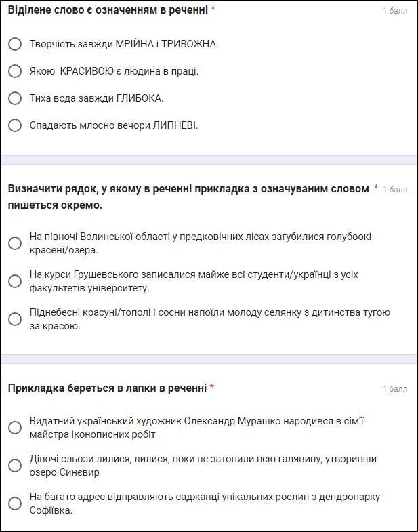The image size is (418, 532).
Task: Pick the answer 'Тиха вода завжди ГЛИБОКА'
Action: tap(15, 98)
